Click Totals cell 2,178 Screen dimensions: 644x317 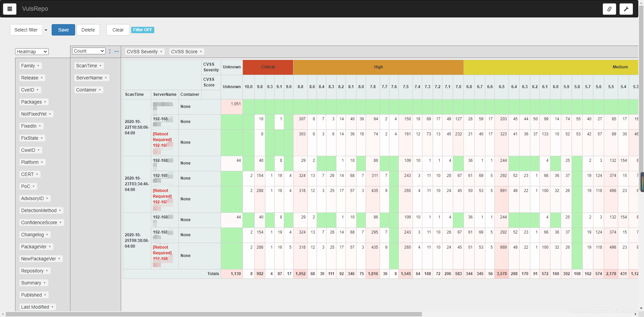pos(611,274)
